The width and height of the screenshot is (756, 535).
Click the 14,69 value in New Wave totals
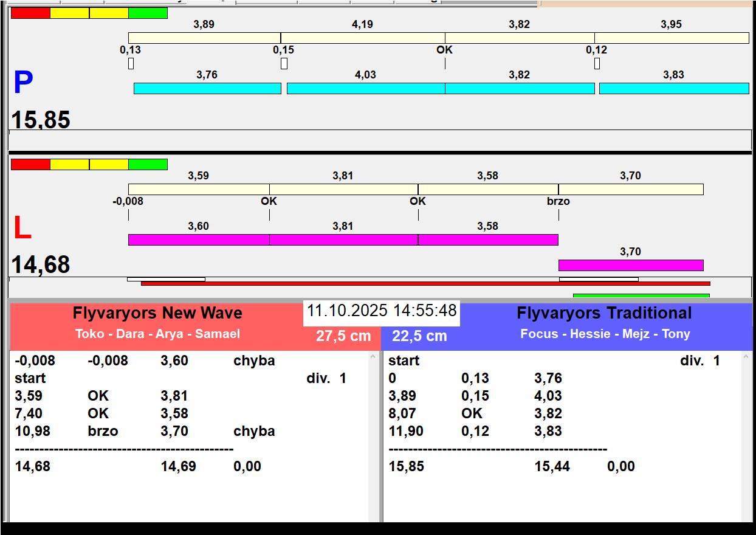pos(178,466)
